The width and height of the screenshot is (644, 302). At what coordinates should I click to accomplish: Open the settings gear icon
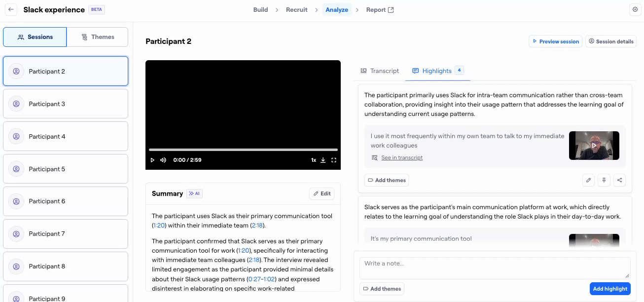coord(635,10)
